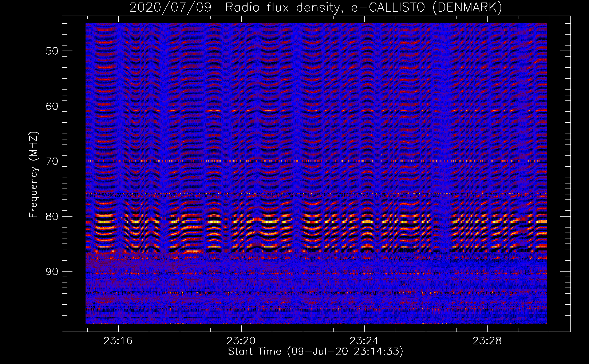Viewport: 589px width, 364px height.
Task: Click the 23:28 time tick label
Action: (487, 341)
